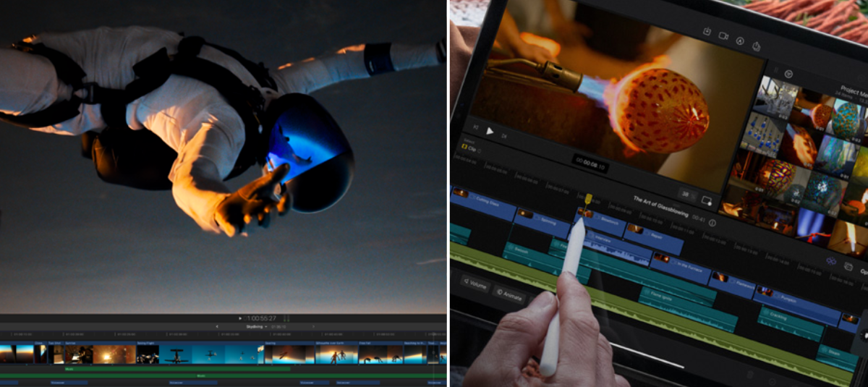The height and width of the screenshot is (387, 868).
Task: Click the play icon beside Mac timecode
Action: click(x=240, y=318)
